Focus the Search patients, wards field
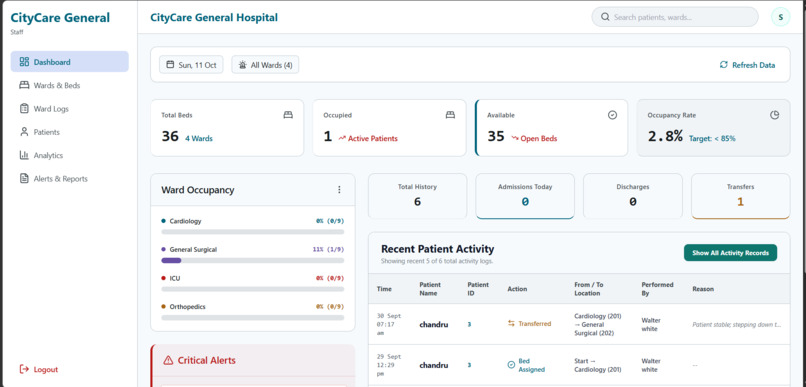Viewport: 806px width, 387px height. 675,17
